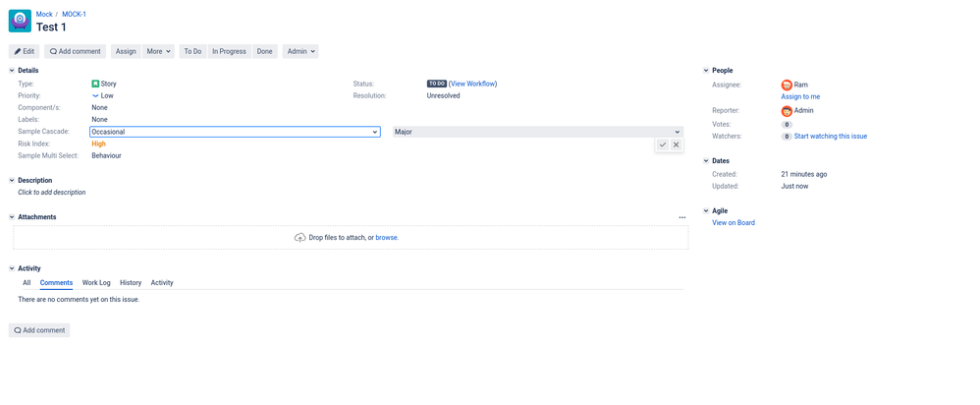Image resolution: width=980 pixels, height=405 pixels.
Task: Open the Admin dropdown menu
Action: tap(300, 51)
